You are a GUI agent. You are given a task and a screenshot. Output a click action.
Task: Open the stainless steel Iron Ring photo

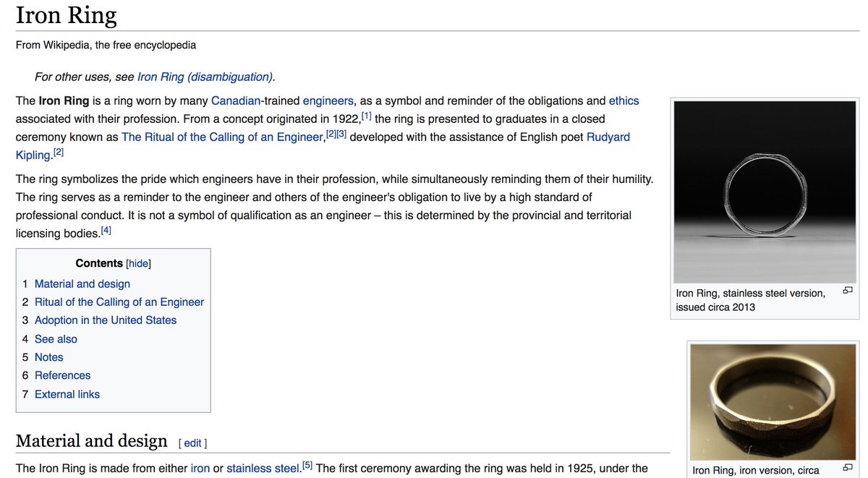coord(764,192)
